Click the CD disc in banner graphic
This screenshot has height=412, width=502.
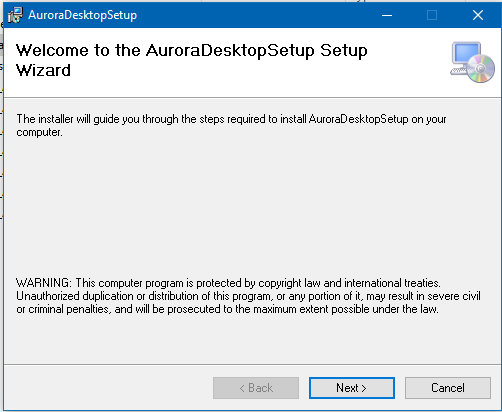(x=481, y=69)
